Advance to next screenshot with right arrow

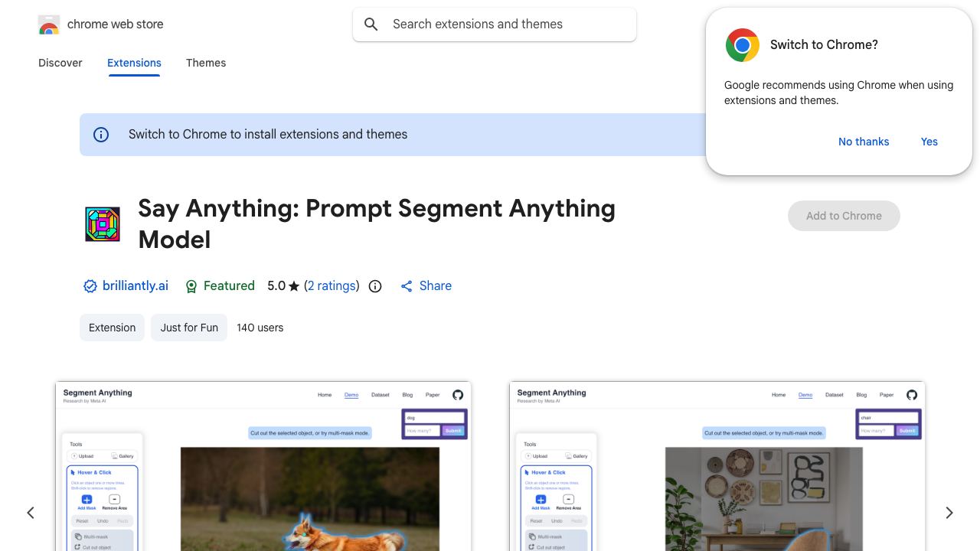(949, 513)
